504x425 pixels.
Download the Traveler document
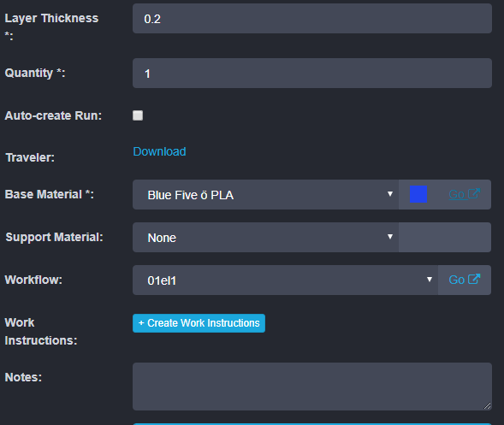159,151
